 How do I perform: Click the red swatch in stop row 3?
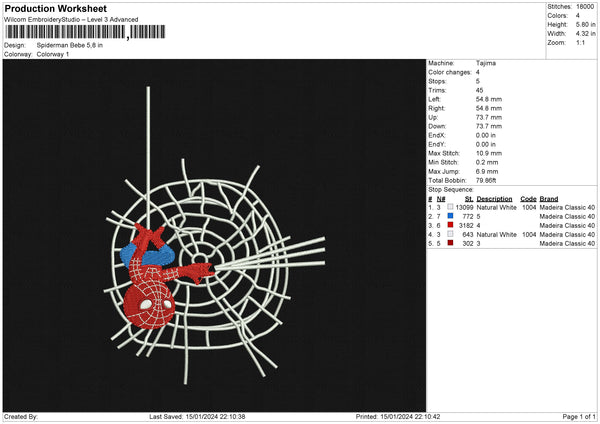(450, 225)
